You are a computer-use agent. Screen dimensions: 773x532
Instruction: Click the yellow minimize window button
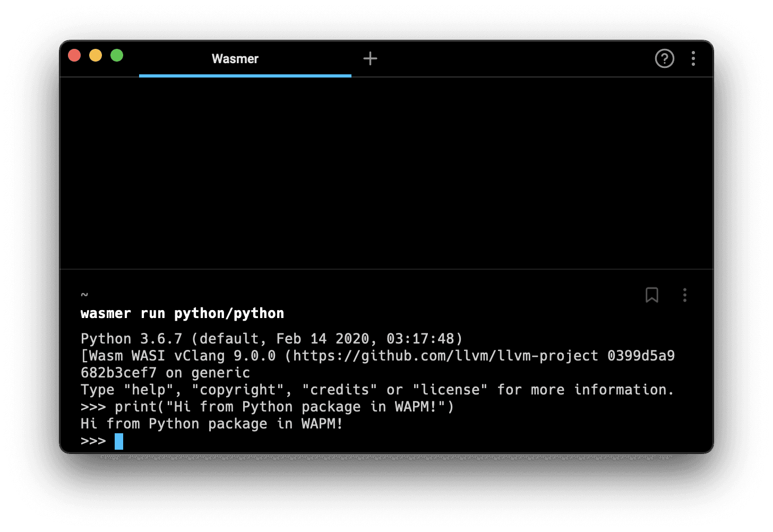(x=96, y=55)
